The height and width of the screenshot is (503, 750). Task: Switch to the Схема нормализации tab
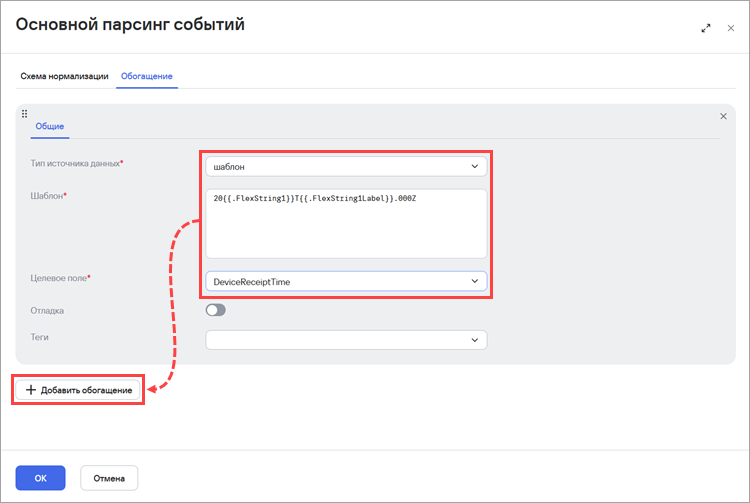[65, 76]
